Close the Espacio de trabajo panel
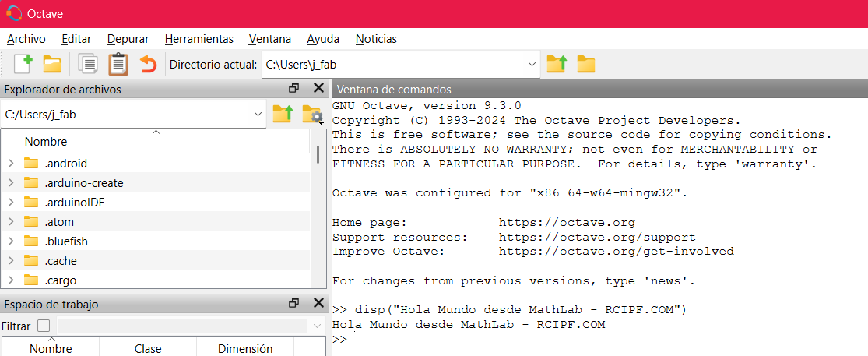This screenshot has height=356, width=868. pos(318,304)
